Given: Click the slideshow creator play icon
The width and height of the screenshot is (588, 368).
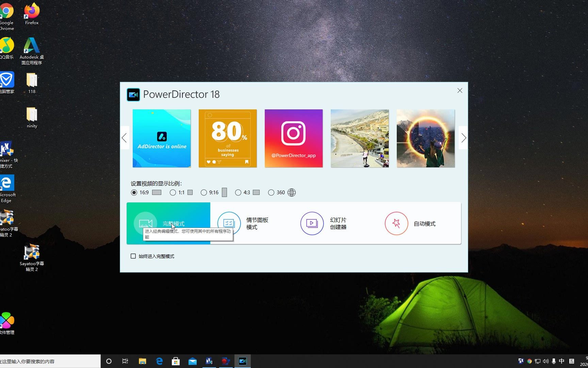Looking at the screenshot, I should coord(312,223).
